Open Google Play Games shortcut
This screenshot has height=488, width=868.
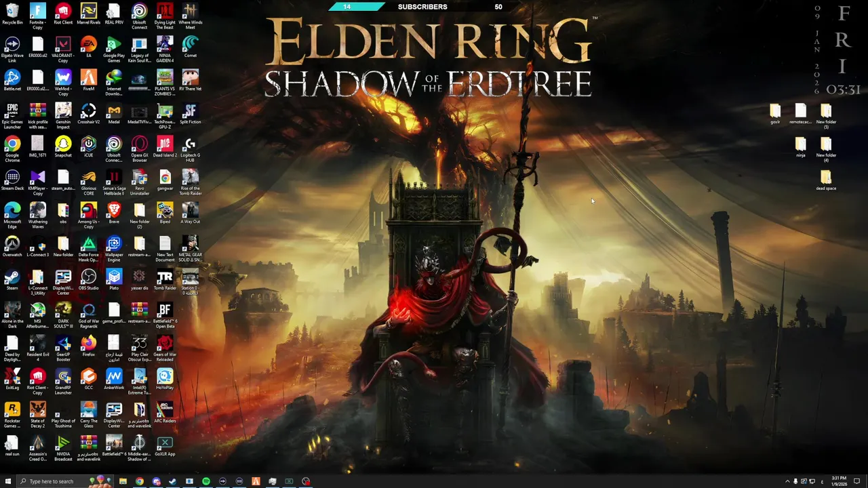(114, 49)
